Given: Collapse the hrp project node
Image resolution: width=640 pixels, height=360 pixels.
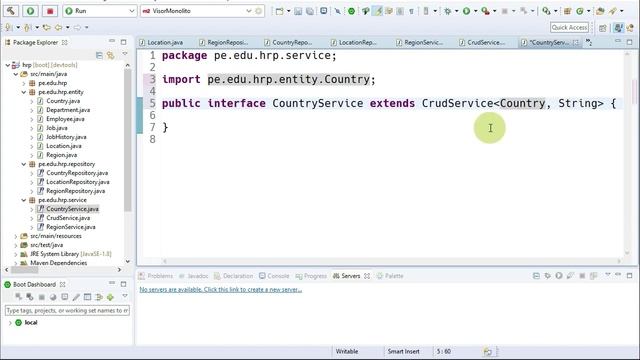Looking at the screenshot, I should (8, 65).
